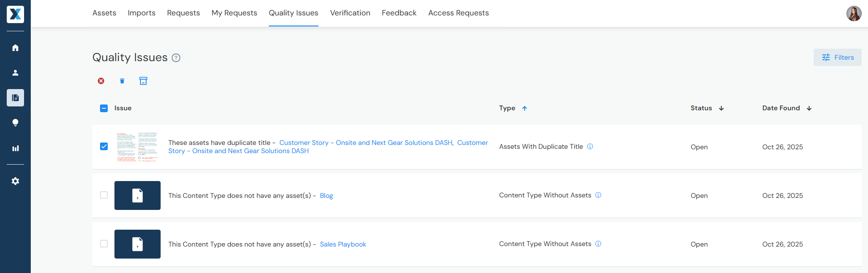Screen dimensions: 868x273
Task: Open the lightbulb insights sidebar icon
Action: [x=15, y=123]
